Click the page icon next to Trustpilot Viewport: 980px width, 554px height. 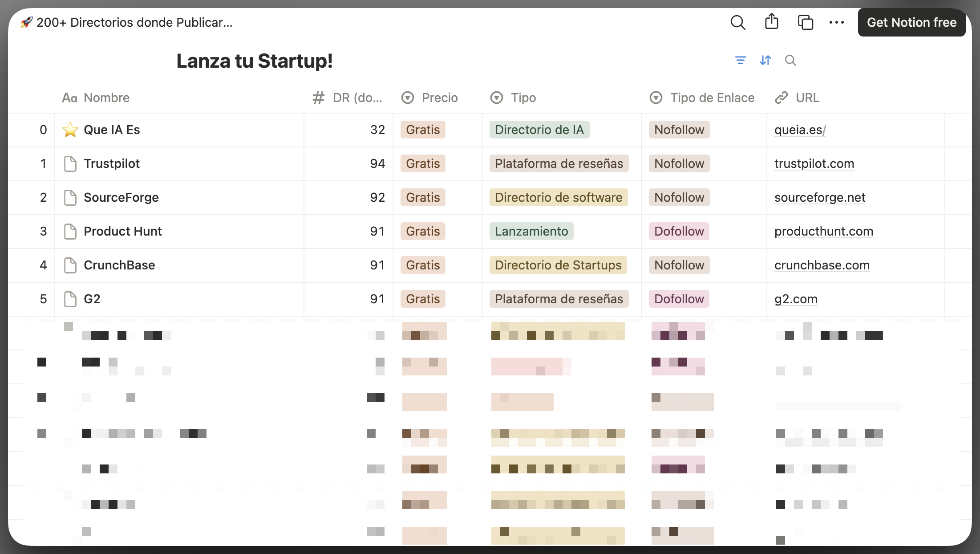coord(70,164)
